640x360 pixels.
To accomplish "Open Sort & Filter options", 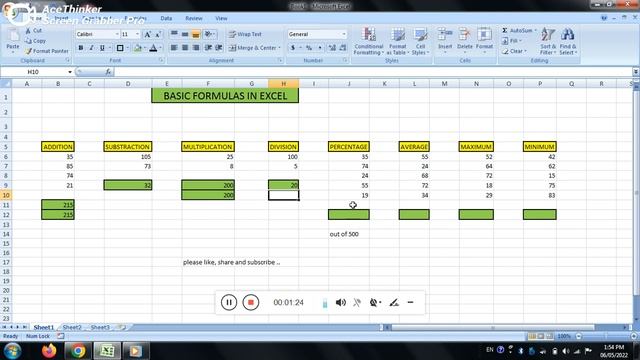I will [x=548, y=41].
